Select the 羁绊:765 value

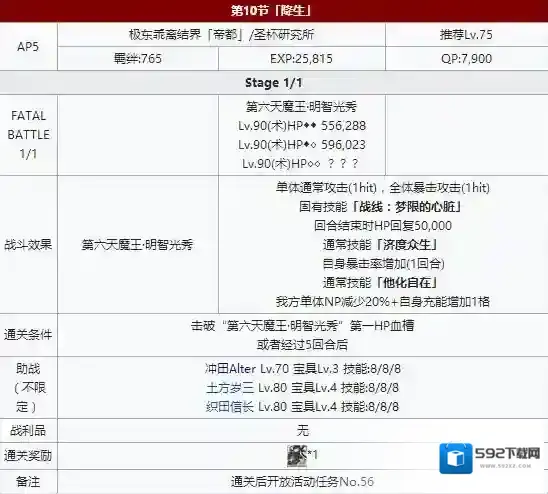tap(138, 58)
